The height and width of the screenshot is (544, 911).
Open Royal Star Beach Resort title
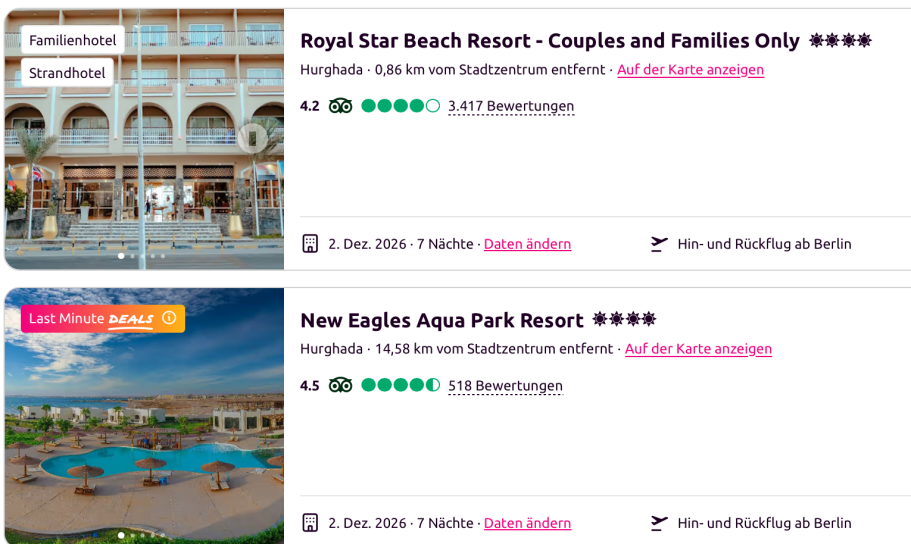coord(550,41)
